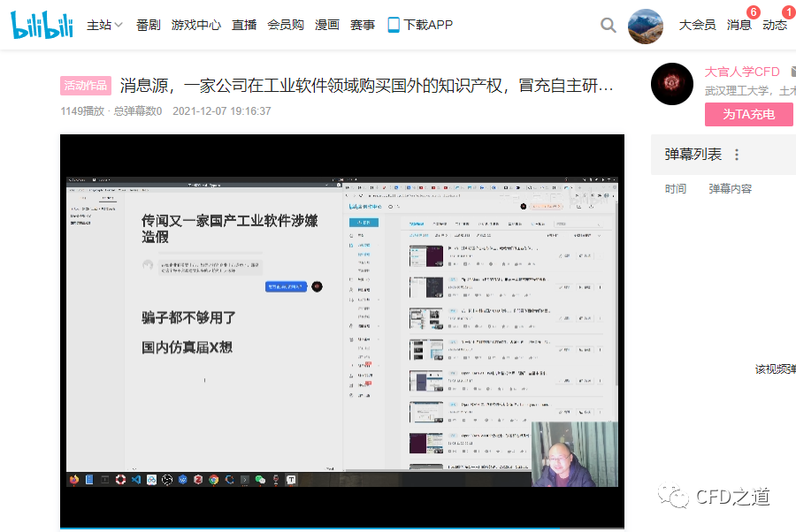
Task: Open the 直播 nav item
Action: 244,25
